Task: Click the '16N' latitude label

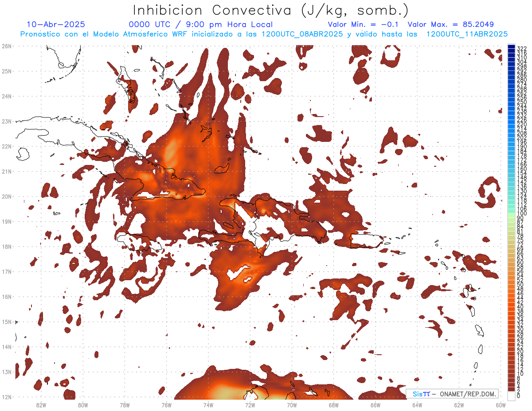Action: [x=7, y=297]
